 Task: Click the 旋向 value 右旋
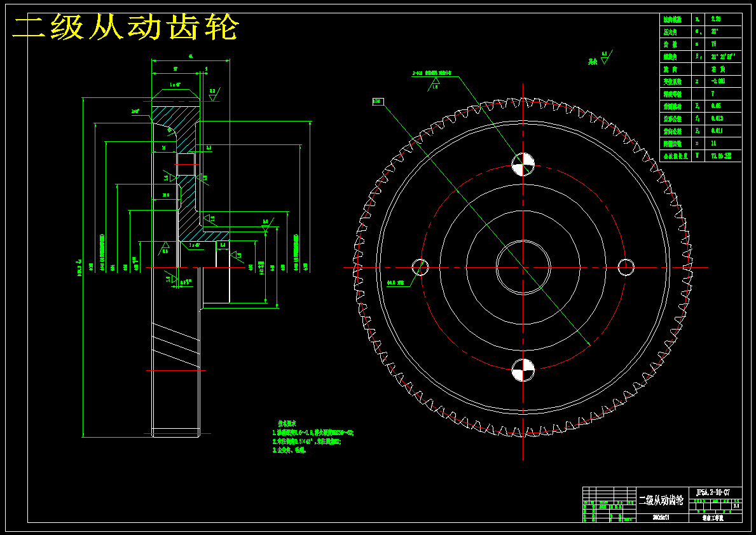718,69
